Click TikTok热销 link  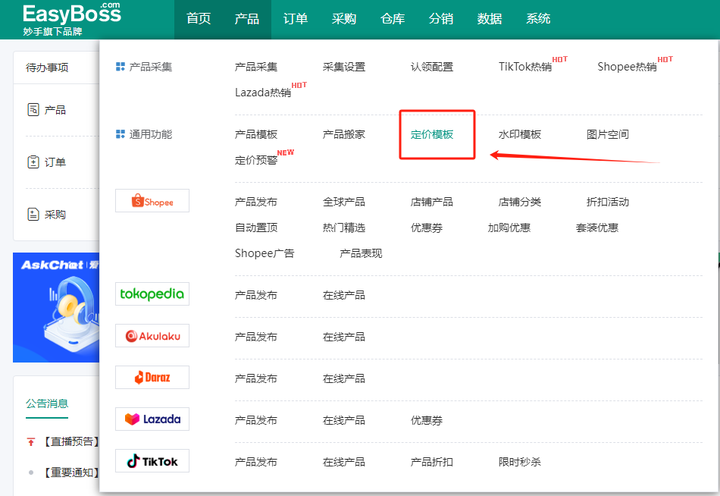point(525,67)
